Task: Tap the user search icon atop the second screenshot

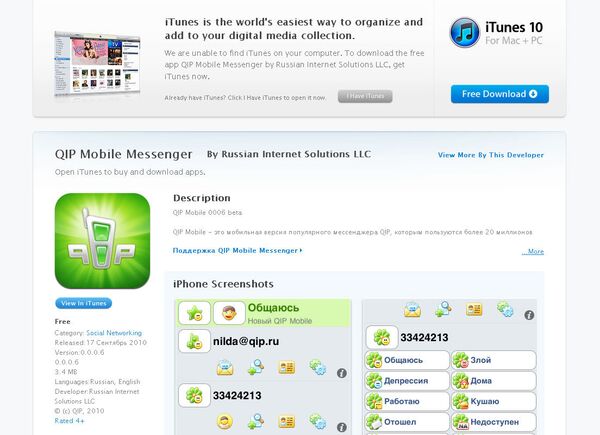Action: point(443,309)
